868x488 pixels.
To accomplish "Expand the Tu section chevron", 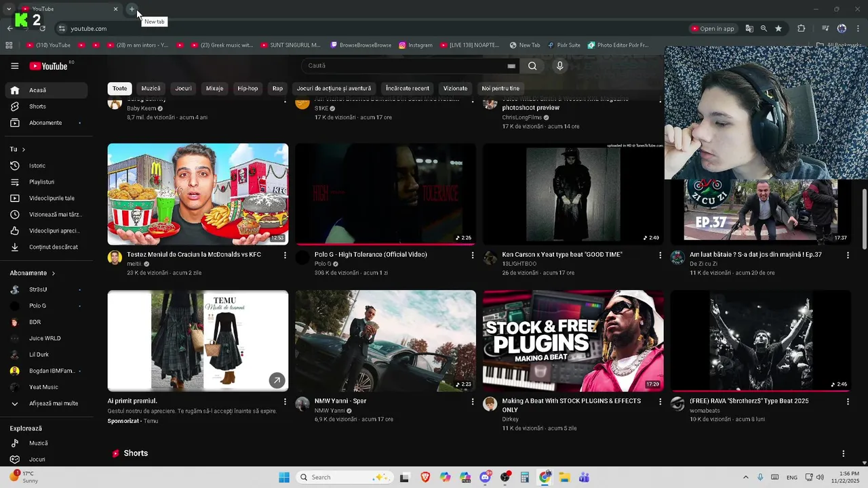I will click(x=23, y=149).
